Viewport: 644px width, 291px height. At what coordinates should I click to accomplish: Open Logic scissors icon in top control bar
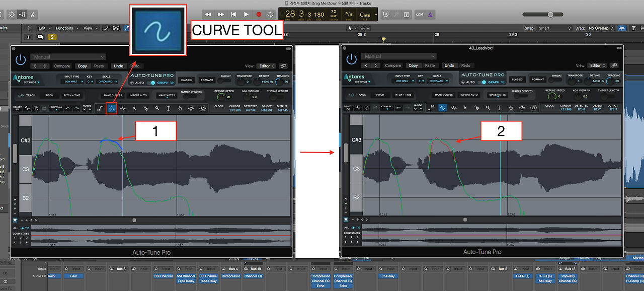[33, 14]
